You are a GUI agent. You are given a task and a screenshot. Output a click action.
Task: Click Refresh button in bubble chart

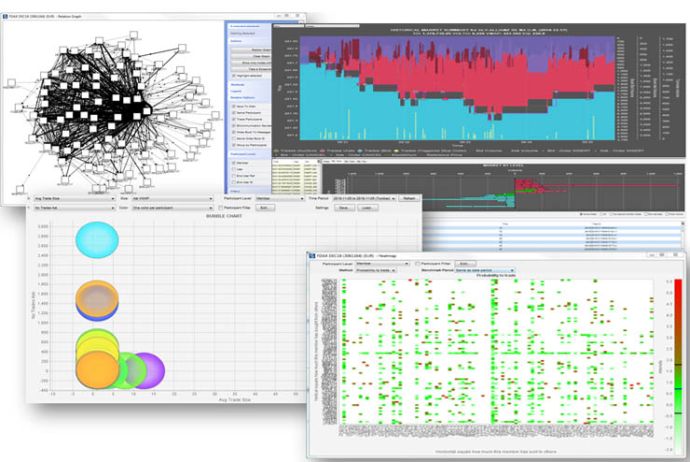409,199
